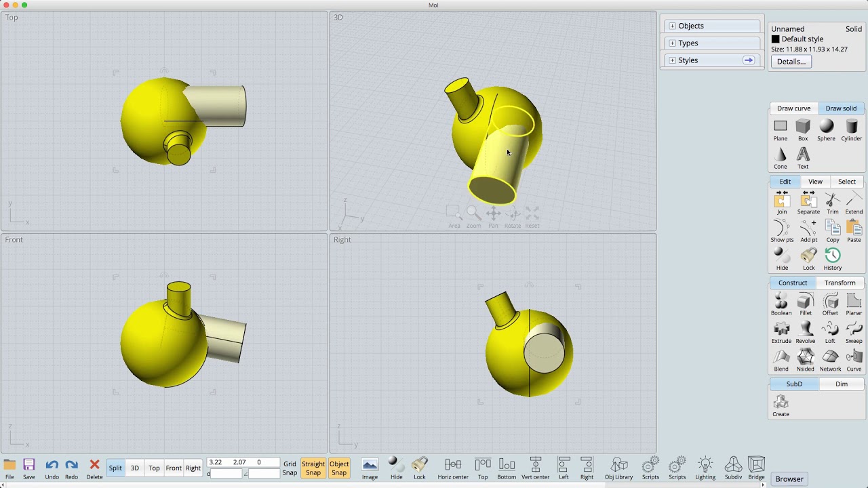Pick the Cylinder solid tool

coord(852,129)
